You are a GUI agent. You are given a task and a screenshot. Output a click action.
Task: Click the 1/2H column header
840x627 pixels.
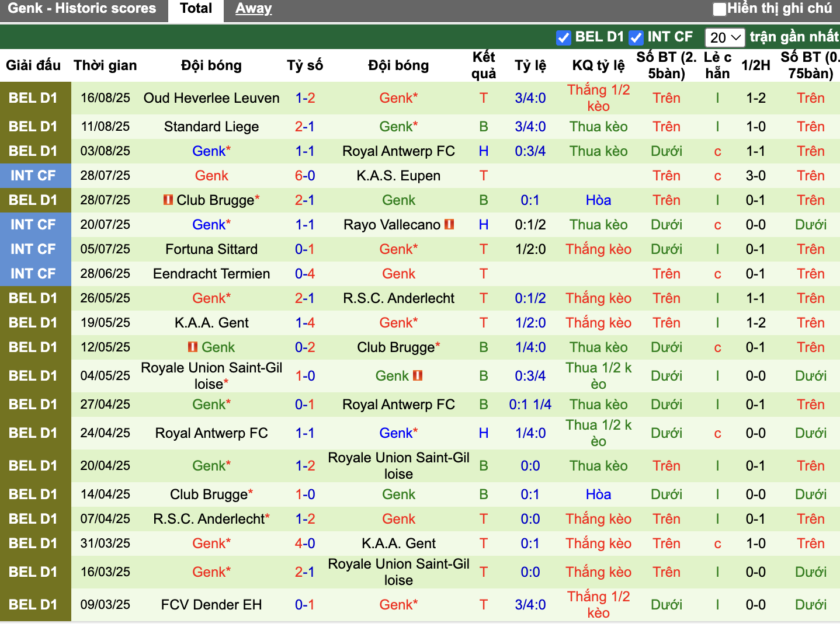[756, 65]
